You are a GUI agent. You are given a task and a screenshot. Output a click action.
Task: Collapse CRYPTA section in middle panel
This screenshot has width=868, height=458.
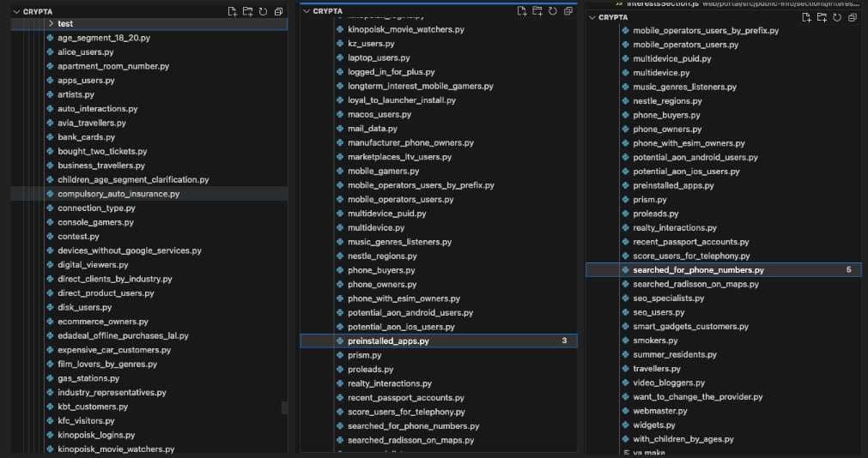[306, 11]
